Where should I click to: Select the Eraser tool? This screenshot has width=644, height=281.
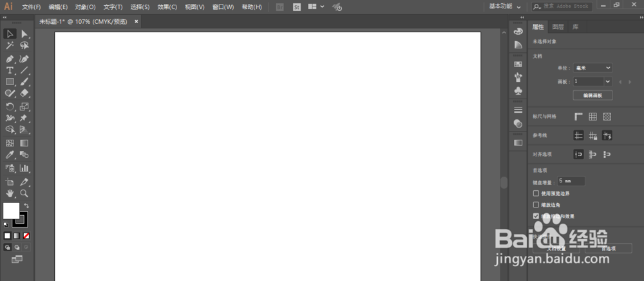pos(24,93)
